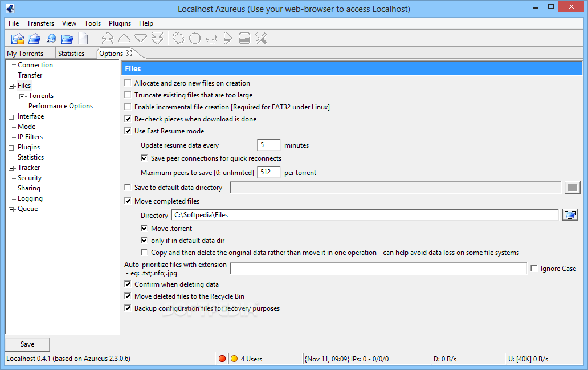Click the move up triangle icon
This screenshot has width=588, height=370.
(x=124, y=38)
